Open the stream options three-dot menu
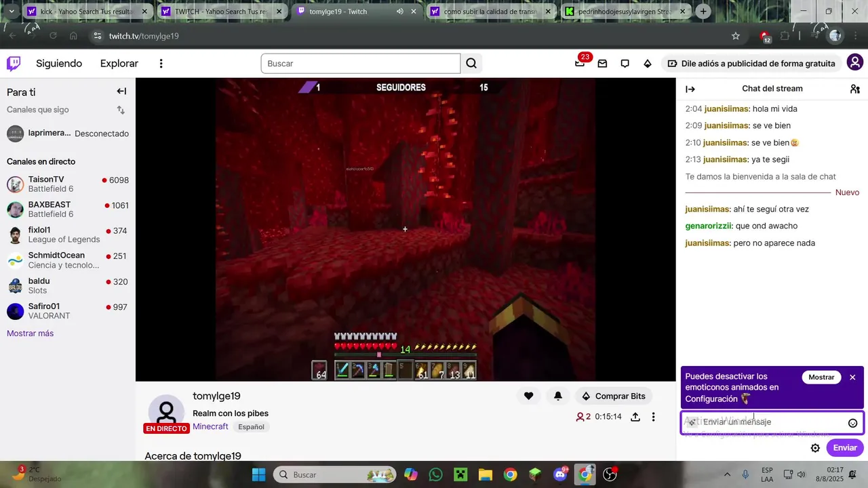 (x=654, y=417)
